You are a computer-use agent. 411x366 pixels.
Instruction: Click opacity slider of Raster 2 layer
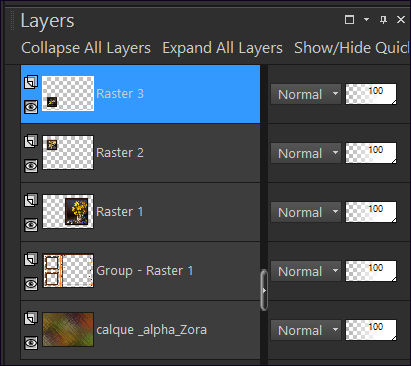pos(371,153)
